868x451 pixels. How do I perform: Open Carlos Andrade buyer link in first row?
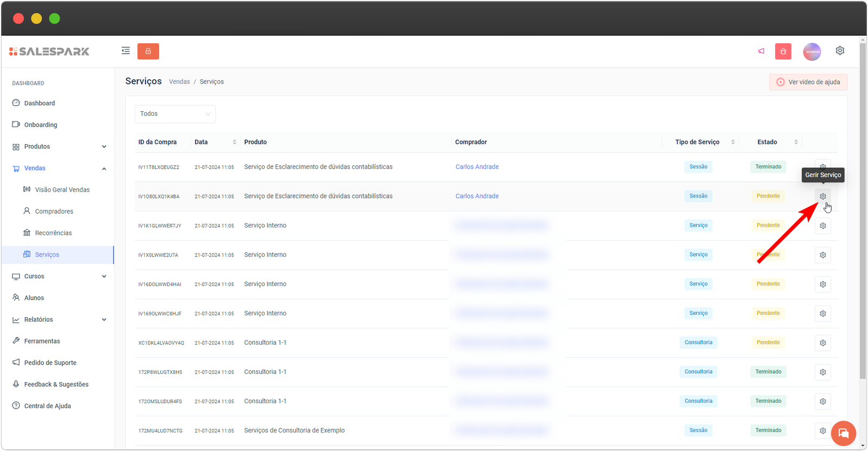click(477, 167)
